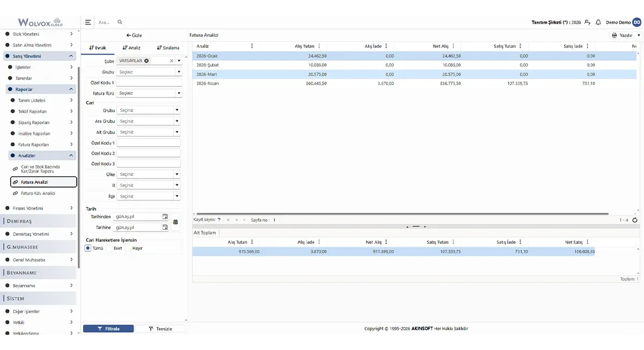
Task: Expand Finans Yönetimi menu
Action: pos(39,208)
